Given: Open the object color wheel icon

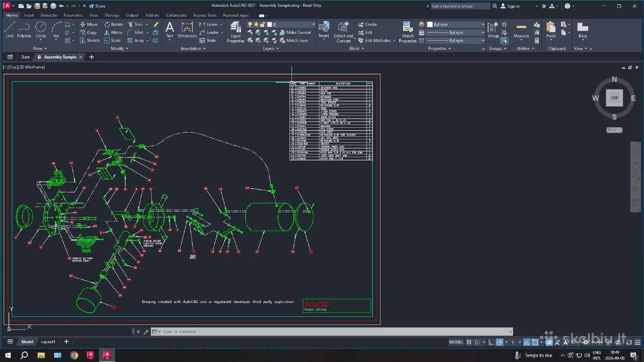Looking at the screenshot, I should pos(421,25).
